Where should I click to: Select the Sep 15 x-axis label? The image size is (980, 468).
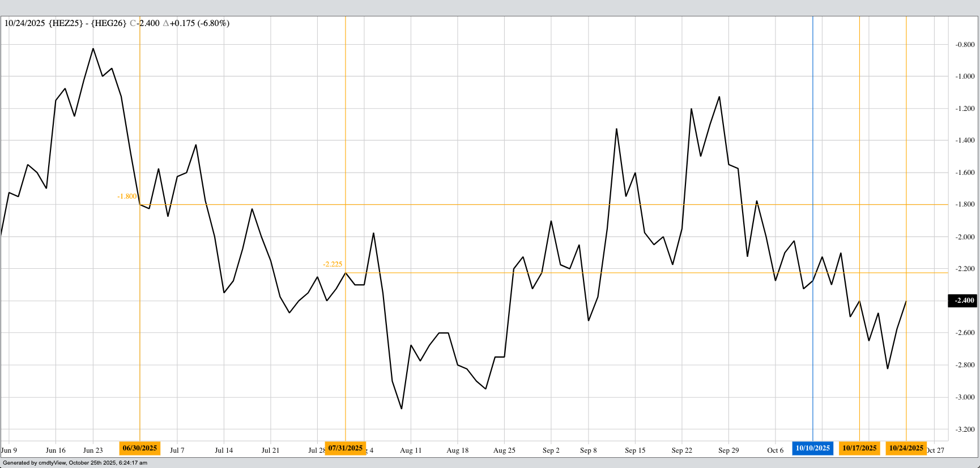635,450
